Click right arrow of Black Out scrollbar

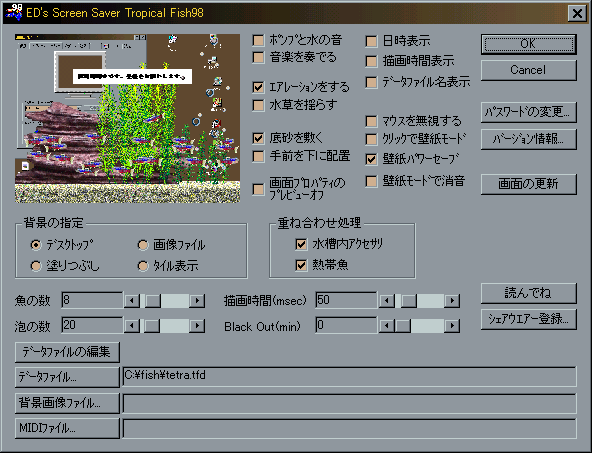click(x=452, y=326)
